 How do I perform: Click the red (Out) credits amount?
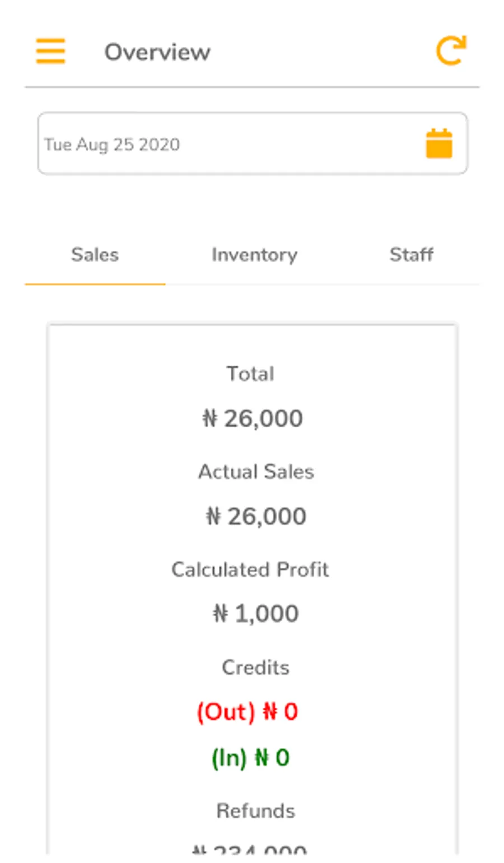coord(247,712)
